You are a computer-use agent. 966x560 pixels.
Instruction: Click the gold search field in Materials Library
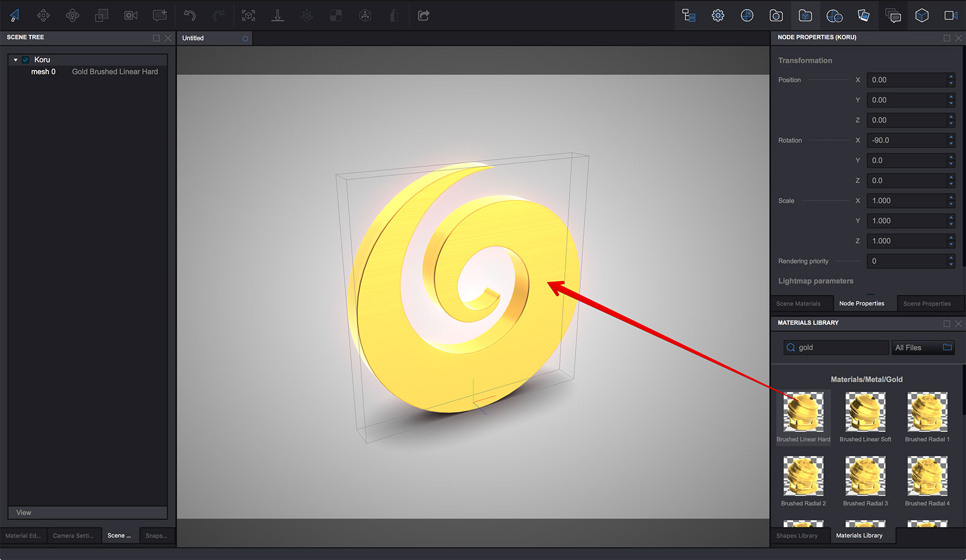coord(836,347)
